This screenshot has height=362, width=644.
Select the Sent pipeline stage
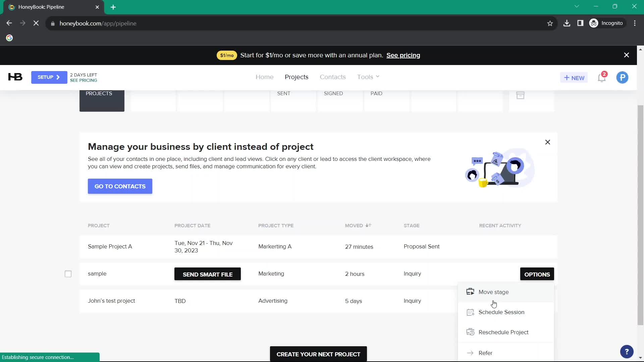tap(293, 101)
